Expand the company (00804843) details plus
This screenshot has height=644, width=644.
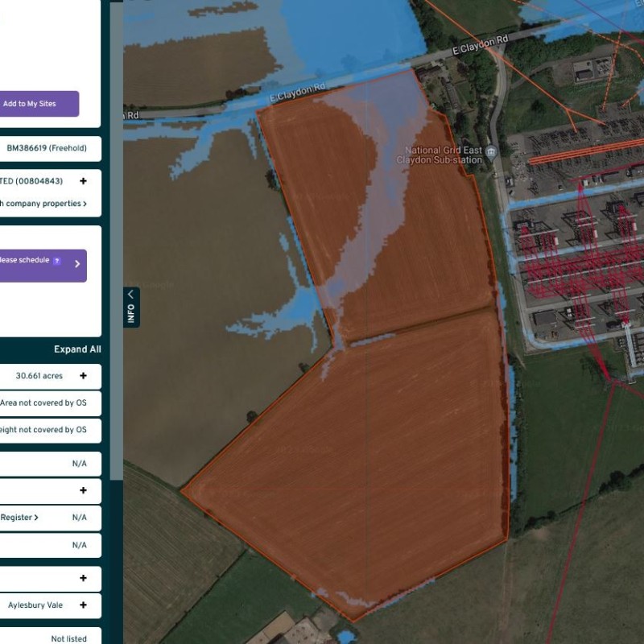click(83, 182)
